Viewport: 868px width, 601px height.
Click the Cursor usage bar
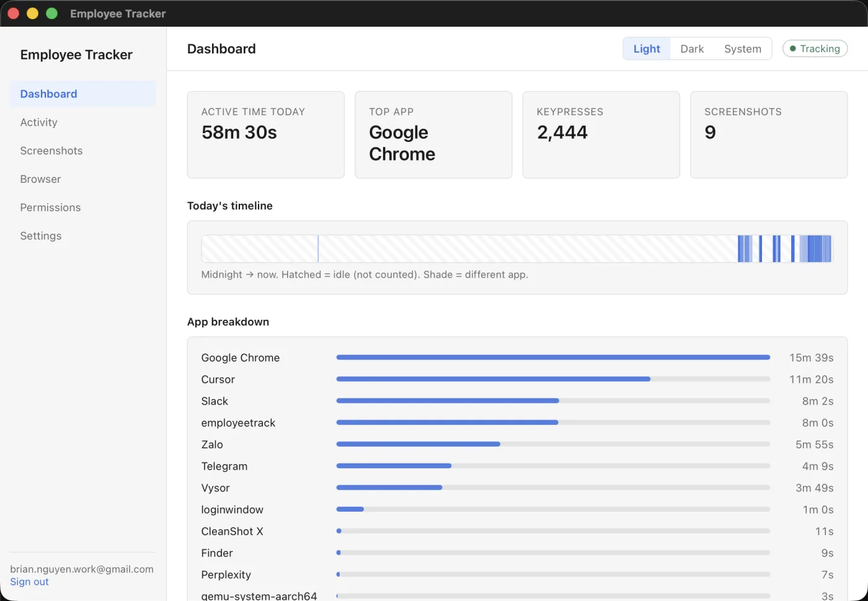(x=553, y=379)
